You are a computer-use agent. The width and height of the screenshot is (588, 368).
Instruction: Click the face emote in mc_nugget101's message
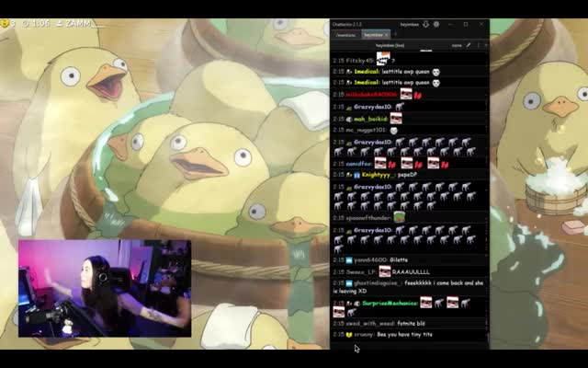coord(393,131)
